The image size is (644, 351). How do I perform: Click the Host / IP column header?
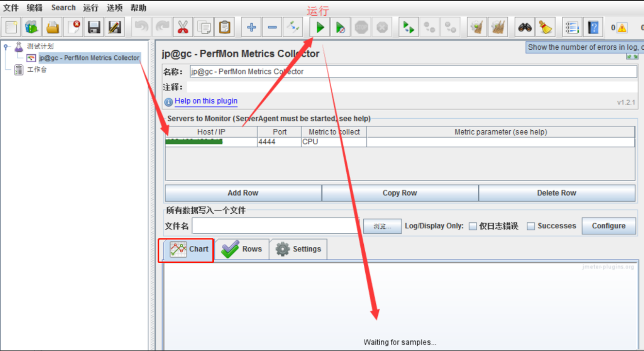click(x=211, y=132)
